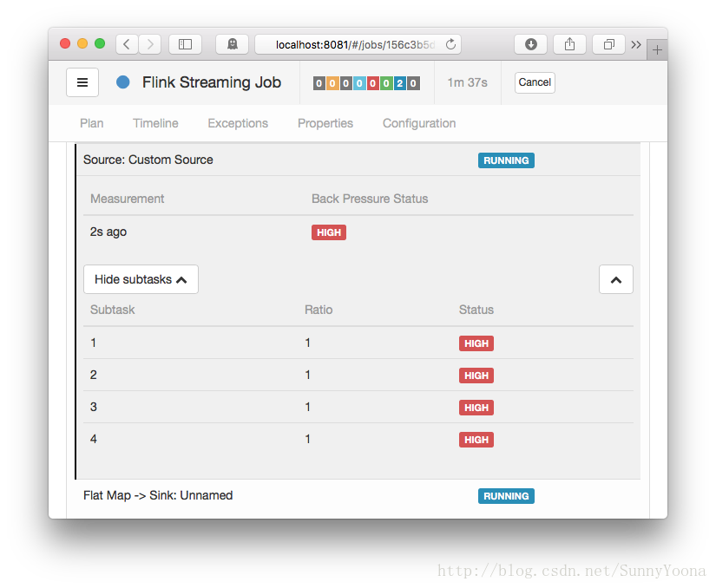Cancel the Flink Streaming Job
The image size is (716, 588).
(535, 82)
